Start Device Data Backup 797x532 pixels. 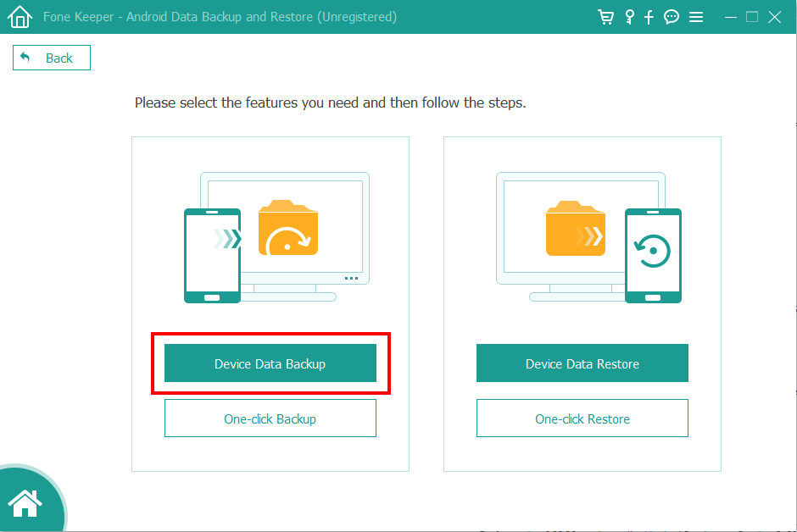(x=270, y=363)
